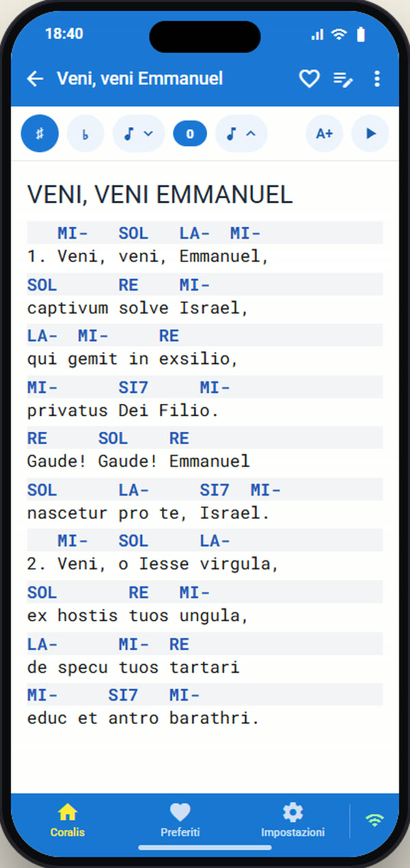This screenshot has height=868, width=410.
Task: Open the Impostazioni settings tab
Action: tap(292, 821)
